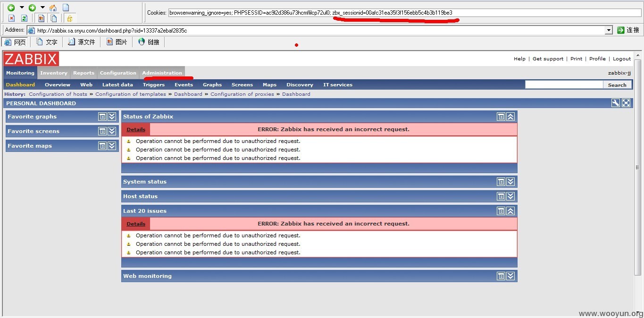The width and height of the screenshot is (644, 318).
Task: Open Details in Status of Zabbix error
Action: (x=136, y=129)
